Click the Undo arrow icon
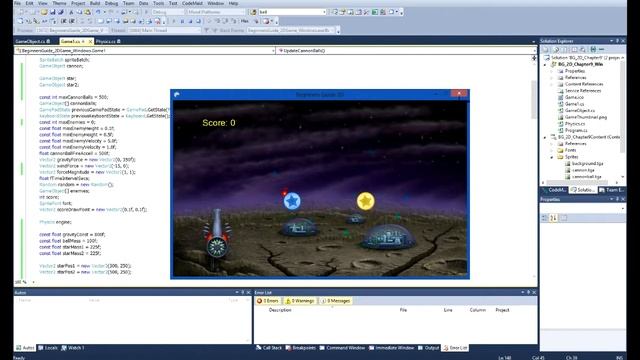The width and height of the screenshot is (640, 360). [98, 12]
